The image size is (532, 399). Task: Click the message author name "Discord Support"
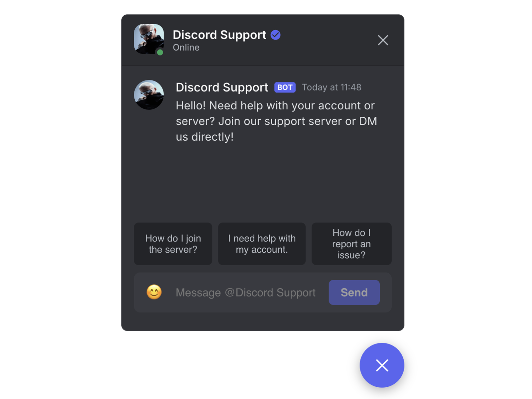(222, 87)
